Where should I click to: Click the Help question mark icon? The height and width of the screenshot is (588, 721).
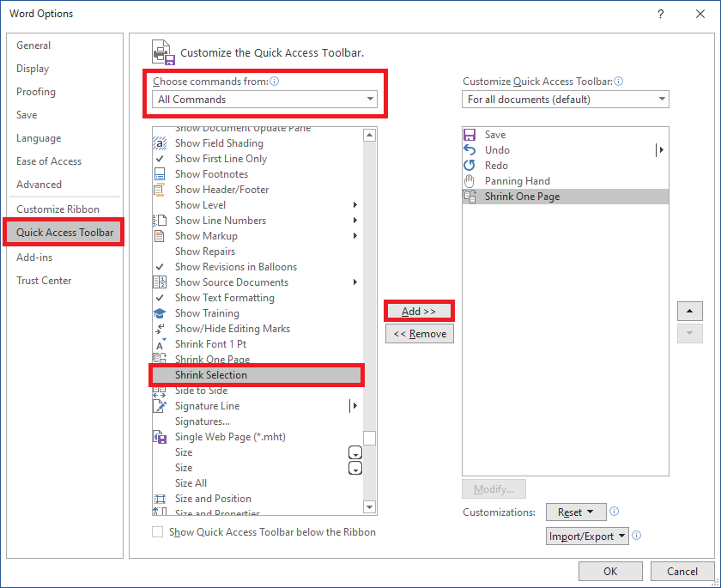coord(660,14)
